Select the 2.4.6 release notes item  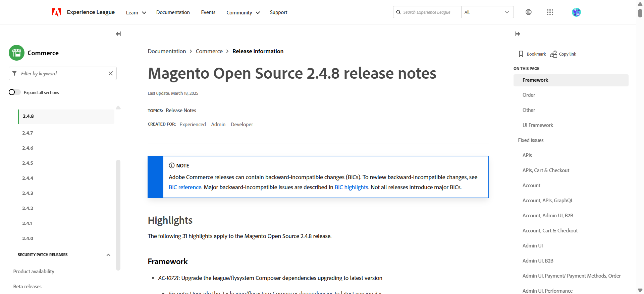click(x=28, y=148)
